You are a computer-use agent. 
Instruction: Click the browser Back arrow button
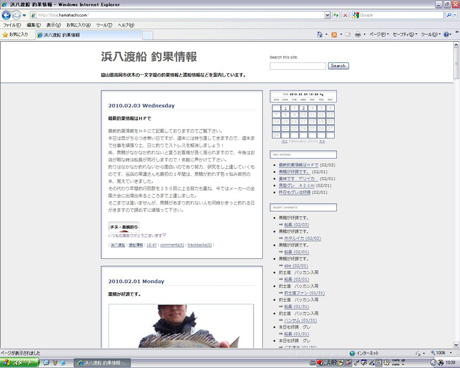6,15
